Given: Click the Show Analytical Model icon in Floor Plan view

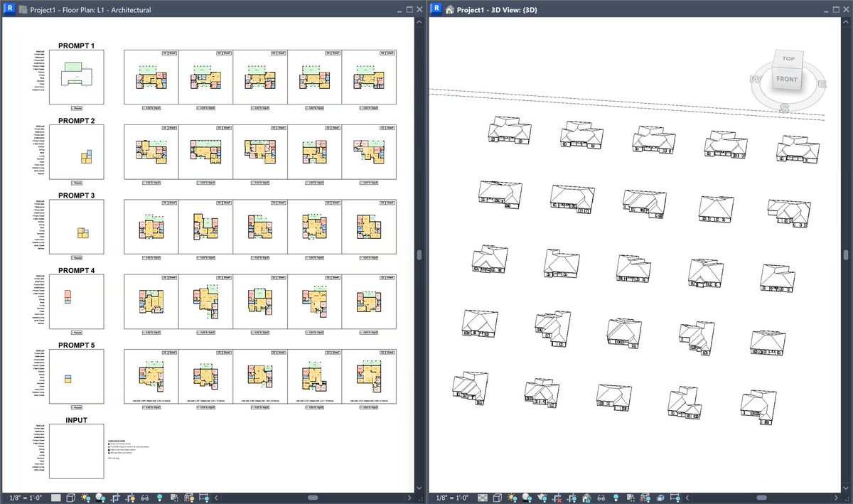Looking at the screenshot, I should tap(189, 498).
